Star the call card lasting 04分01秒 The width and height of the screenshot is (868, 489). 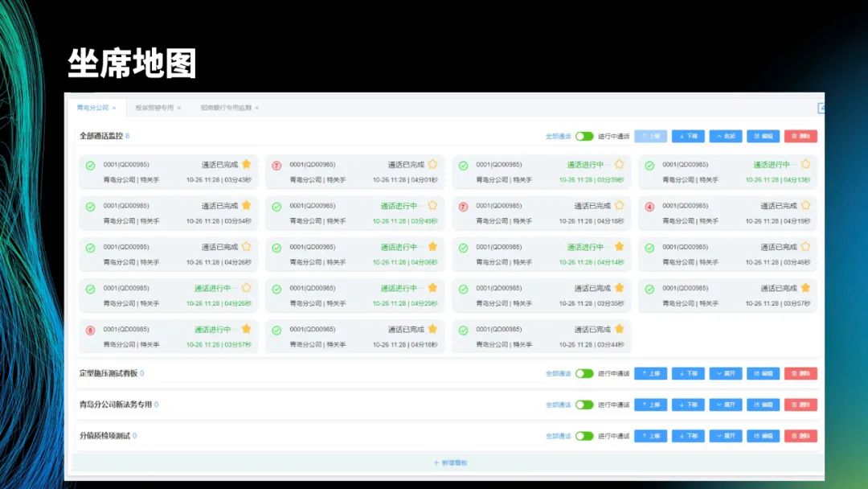click(432, 164)
